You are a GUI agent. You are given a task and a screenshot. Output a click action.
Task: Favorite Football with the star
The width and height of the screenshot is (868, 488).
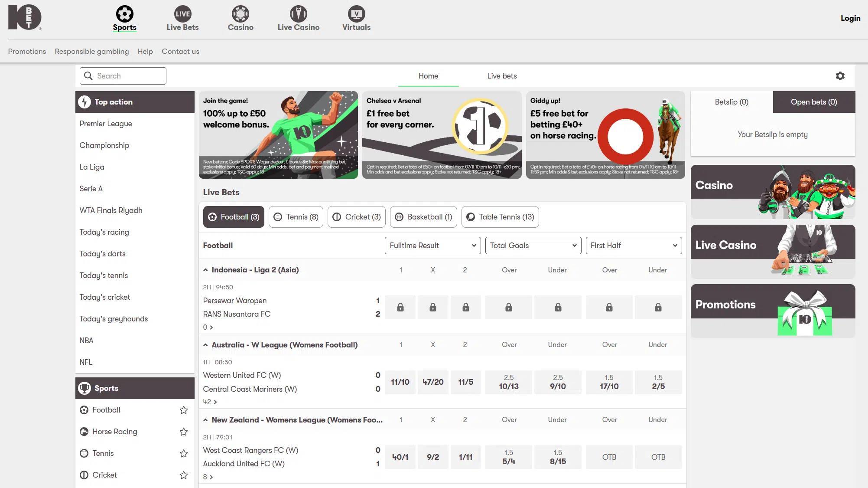[x=184, y=410]
